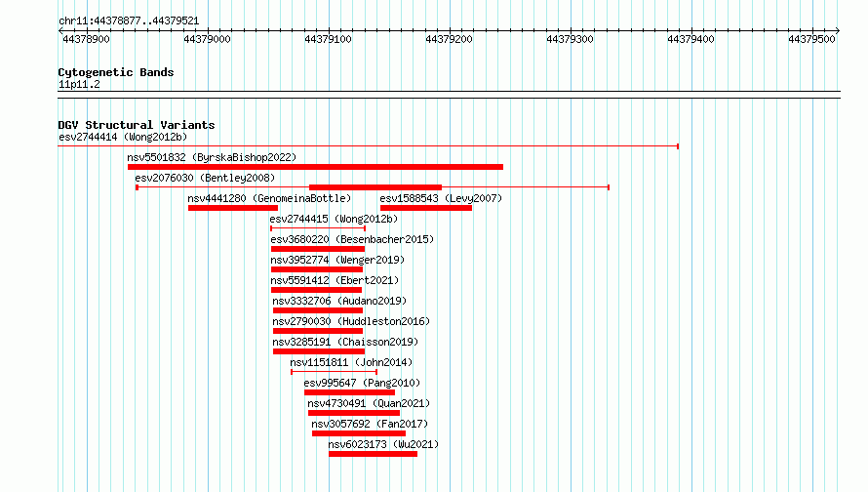868x492 pixels.
Task: Click the nsv4441280 red variant bar
Action: pos(233,208)
